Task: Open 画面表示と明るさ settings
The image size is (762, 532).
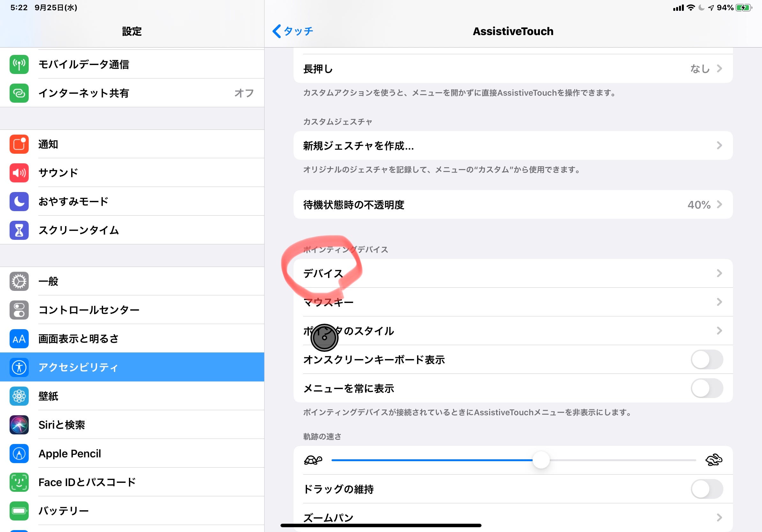Action: tap(132, 339)
